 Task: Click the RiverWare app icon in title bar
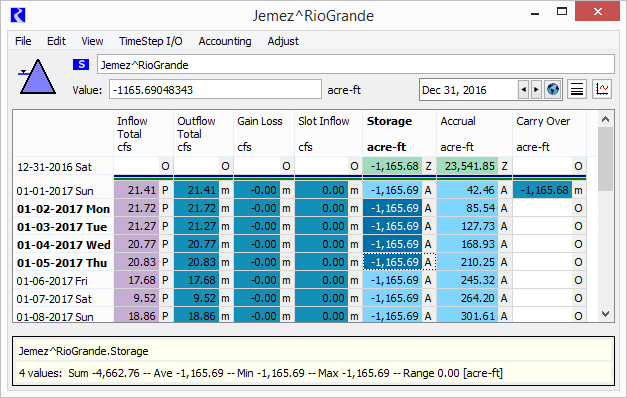[x=18, y=15]
